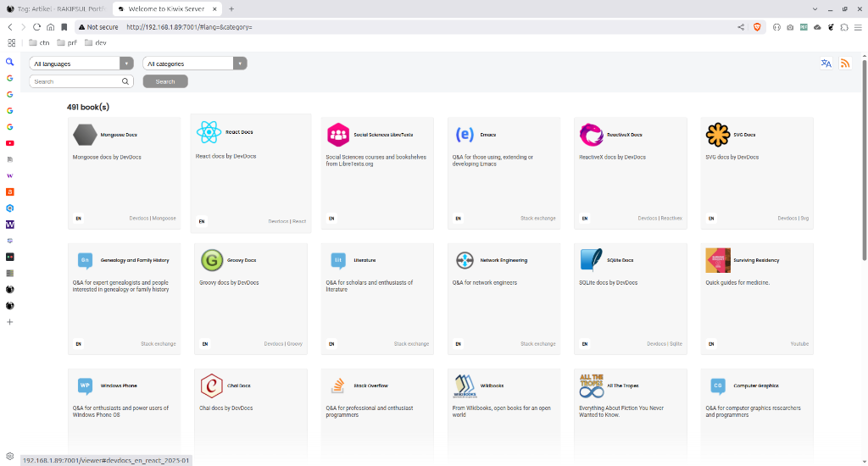Open the Computer Graphics CG icon
The height and width of the screenshot is (466, 868).
click(717, 386)
